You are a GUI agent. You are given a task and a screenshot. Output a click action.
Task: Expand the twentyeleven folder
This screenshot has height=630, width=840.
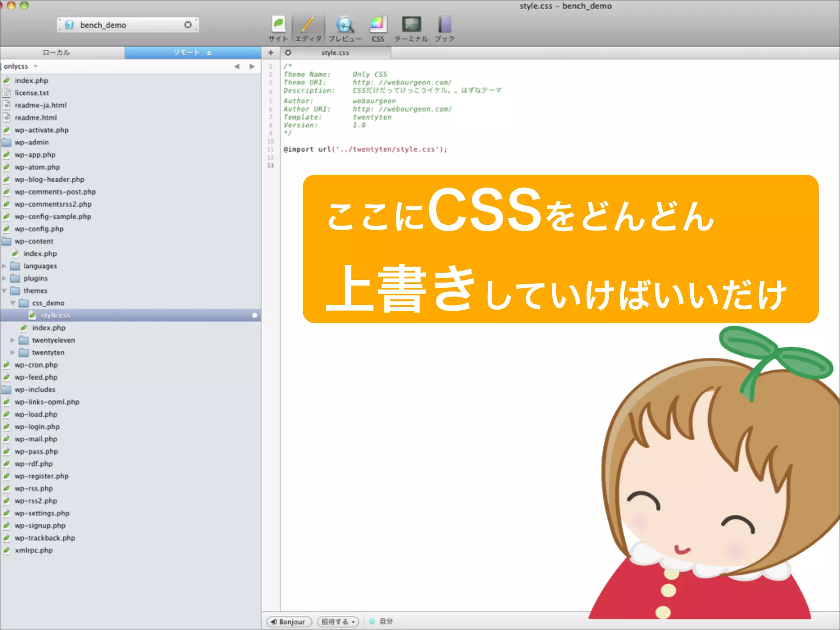13,340
